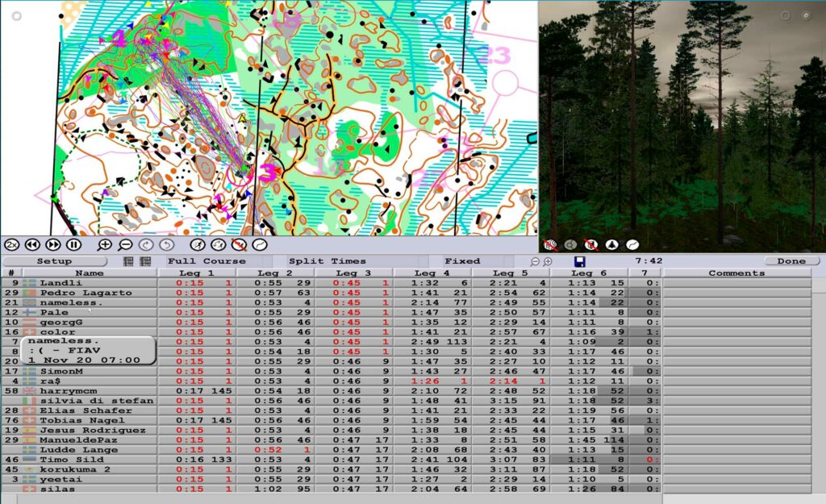Viewport: 826px width, 504px height.
Task: Click the Leg 1 column header
Action: 197,273
